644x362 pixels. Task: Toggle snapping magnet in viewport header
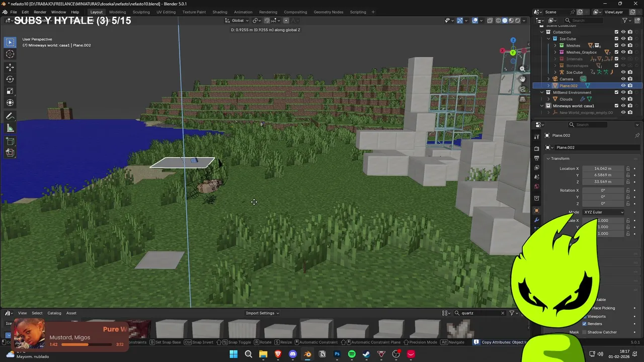point(267,21)
